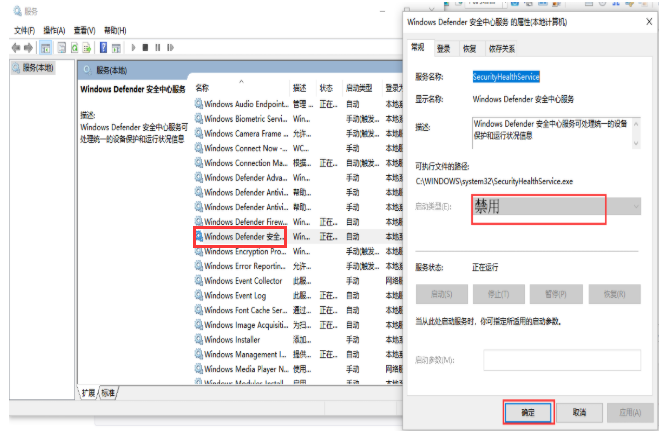Stop the service with the toolbar square icon
The width and height of the screenshot is (660, 431).
click(x=145, y=48)
